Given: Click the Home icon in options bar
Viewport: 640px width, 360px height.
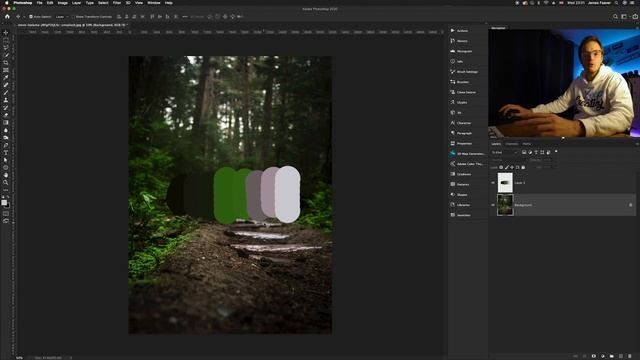Looking at the screenshot, I should tap(7, 17).
